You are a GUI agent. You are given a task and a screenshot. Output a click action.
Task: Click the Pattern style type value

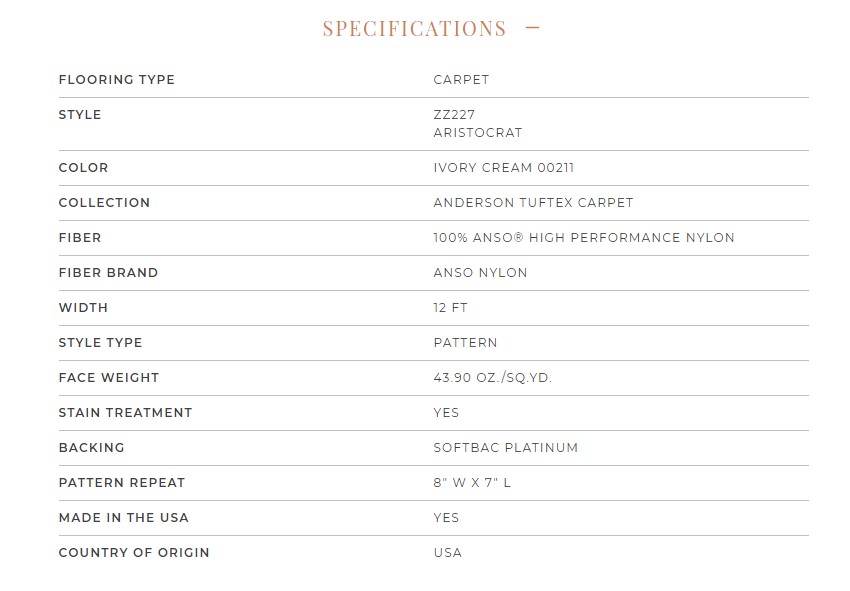coord(465,343)
